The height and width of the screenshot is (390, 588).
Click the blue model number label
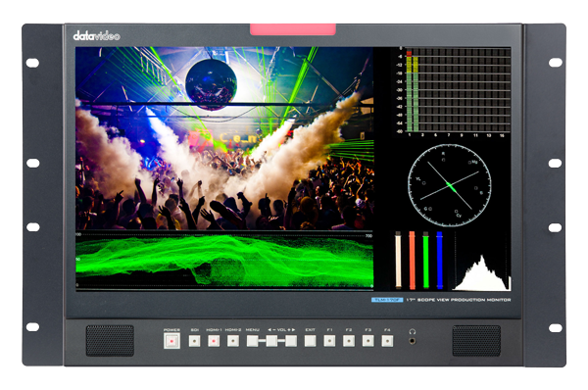[387, 300]
